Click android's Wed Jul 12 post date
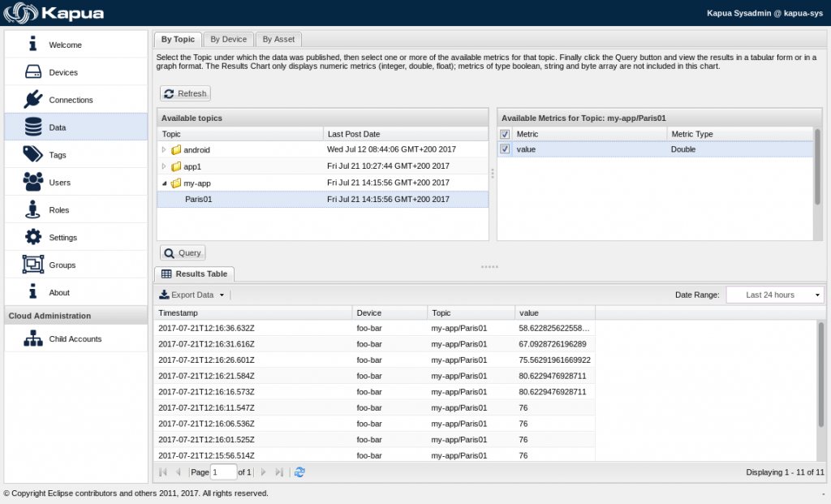The width and height of the screenshot is (831, 504). (391, 149)
